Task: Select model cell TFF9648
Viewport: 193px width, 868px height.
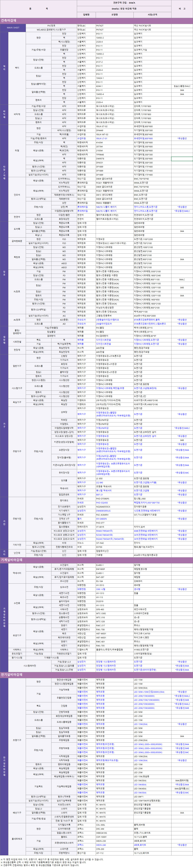Action: [x=114, y=155]
